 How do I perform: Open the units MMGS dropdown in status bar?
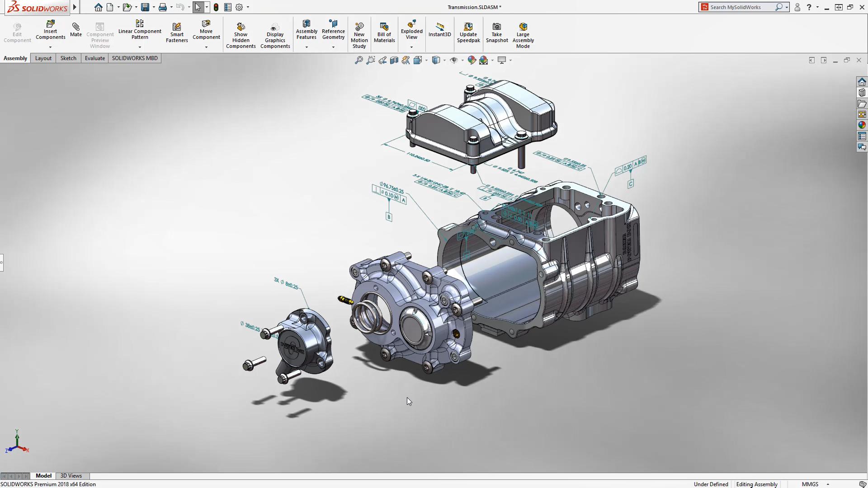click(x=828, y=484)
